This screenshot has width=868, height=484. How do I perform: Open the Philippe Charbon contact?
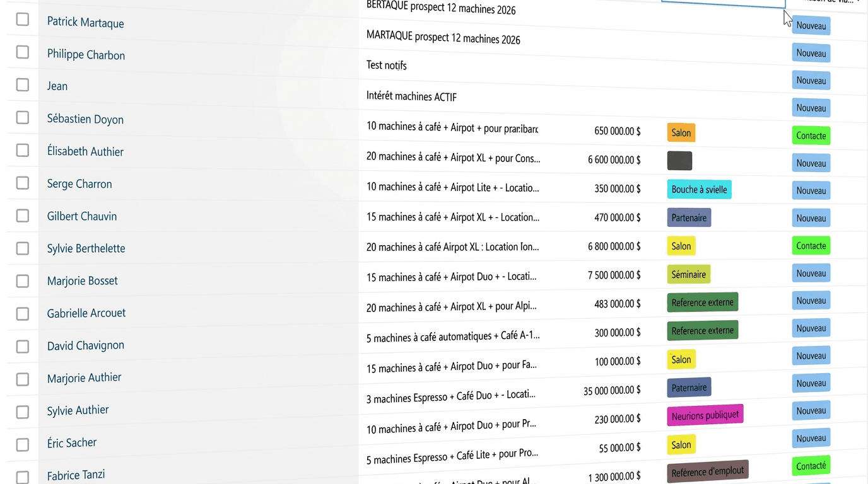[86, 55]
